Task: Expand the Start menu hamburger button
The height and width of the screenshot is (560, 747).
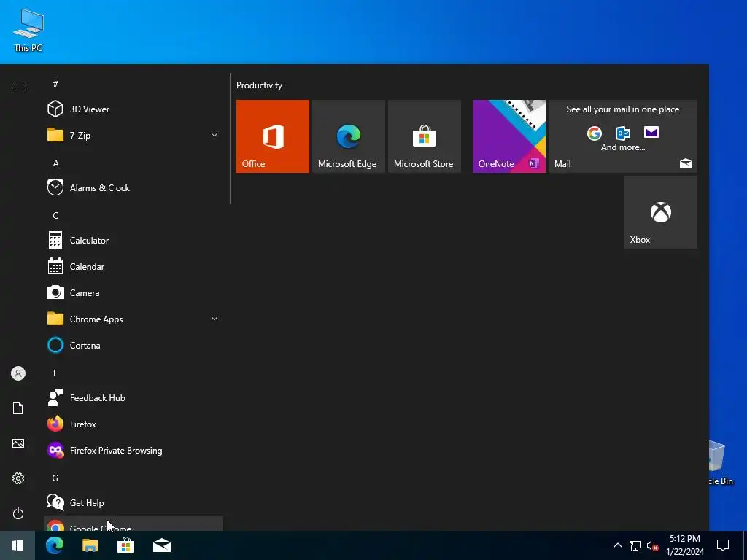Action: [18, 85]
